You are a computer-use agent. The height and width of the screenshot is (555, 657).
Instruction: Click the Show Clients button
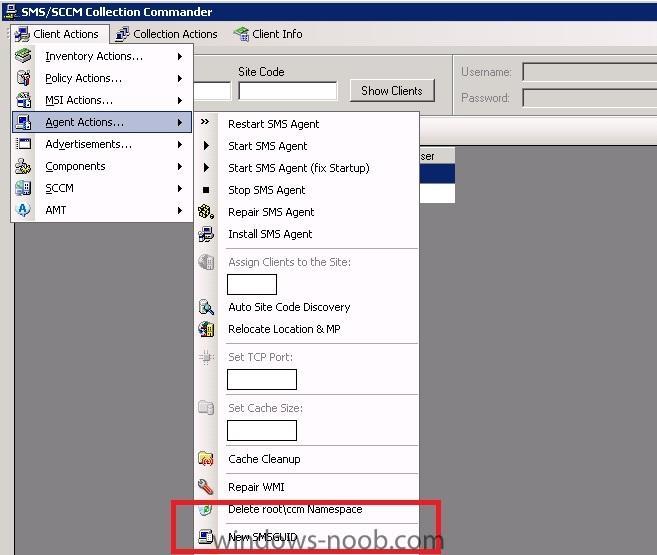pos(392,90)
